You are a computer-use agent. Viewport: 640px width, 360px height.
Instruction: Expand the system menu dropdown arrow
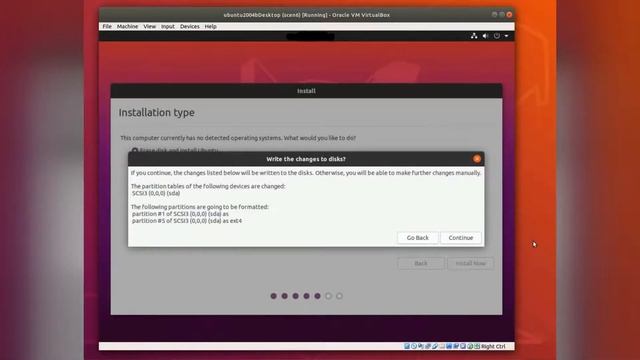[x=507, y=36]
